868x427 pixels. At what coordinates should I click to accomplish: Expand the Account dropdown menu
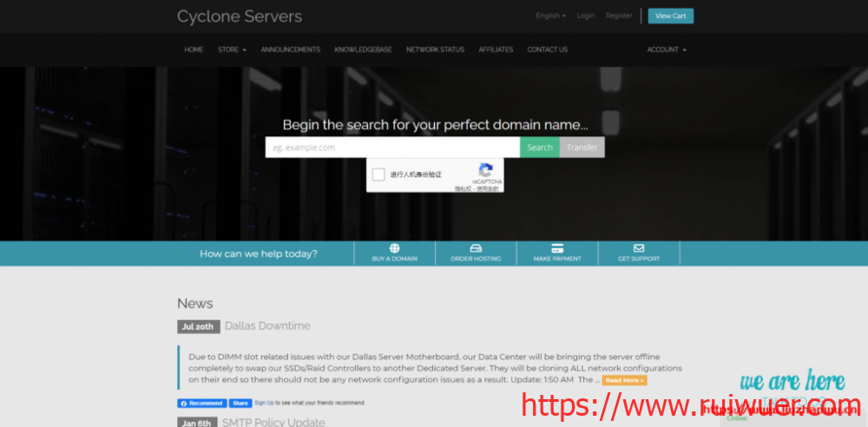(x=666, y=49)
